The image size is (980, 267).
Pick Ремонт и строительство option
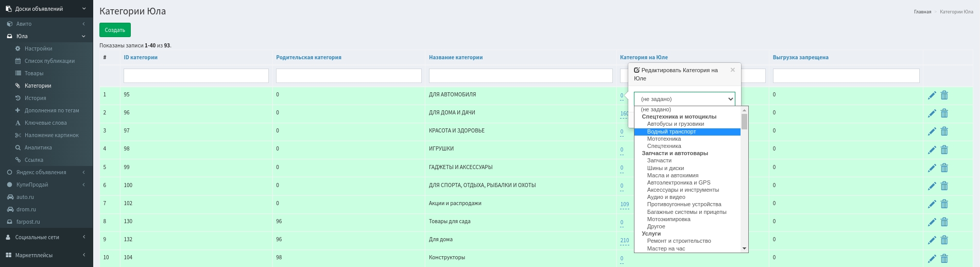click(679, 241)
